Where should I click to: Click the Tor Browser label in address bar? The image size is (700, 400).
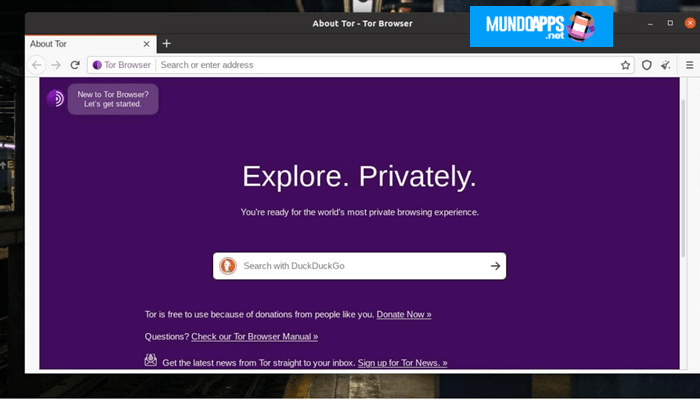coord(127,65)
